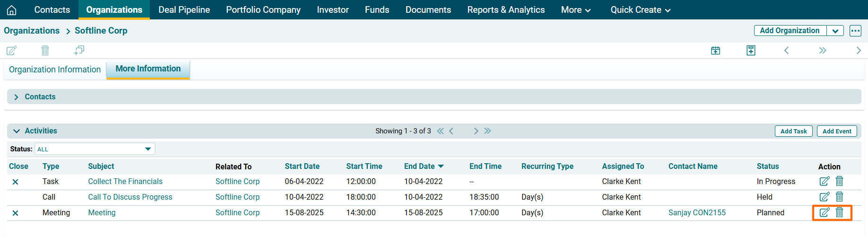Click the edit organization pencil icon
The image size is (868, 237).
(12, 50)
